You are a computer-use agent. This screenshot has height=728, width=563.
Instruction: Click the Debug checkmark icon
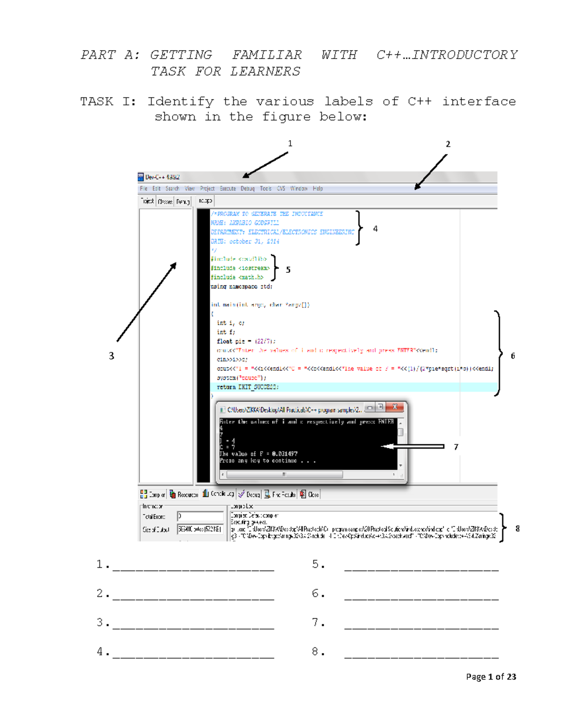tap(241, 494)
